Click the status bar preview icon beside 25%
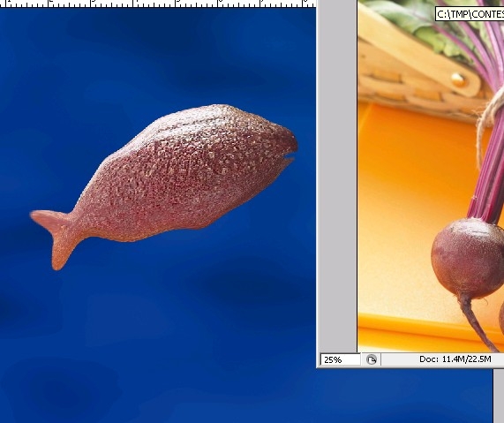The height and width of the screenshot is (423, 504). (x=372, y=359)
